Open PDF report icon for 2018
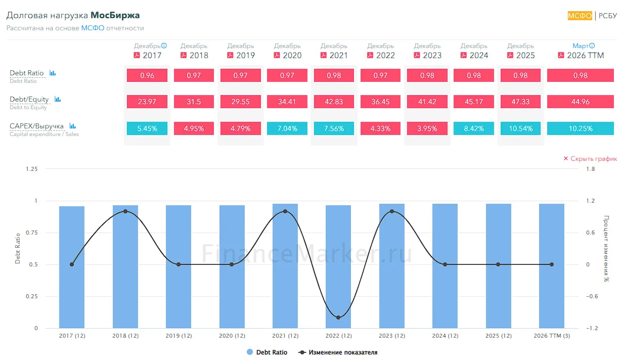 (x=184, y=55)
